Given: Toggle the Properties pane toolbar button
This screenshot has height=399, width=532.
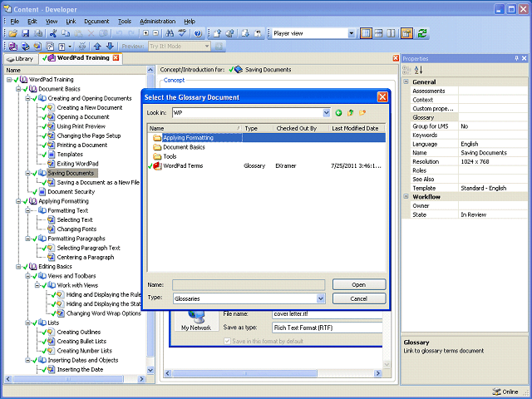Looking at the screenshot, I should [x=406, y=33].
